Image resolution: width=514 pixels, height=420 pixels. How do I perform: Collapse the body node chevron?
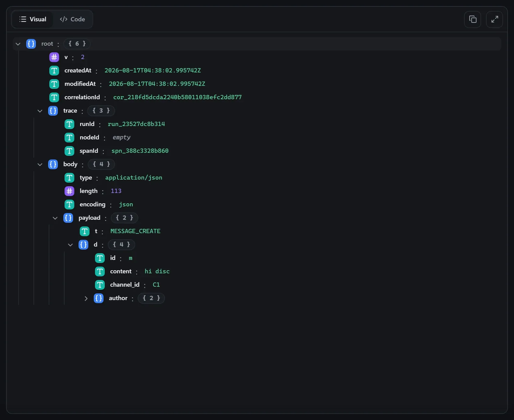[40, 164]
